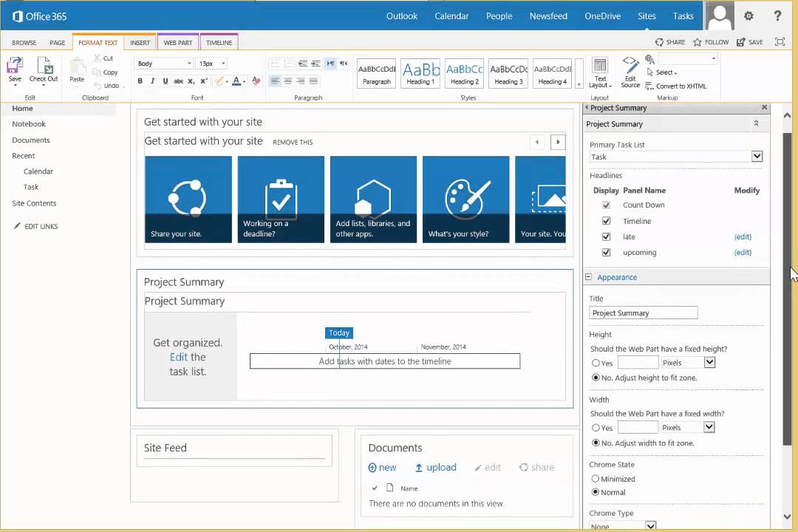The image size is (798, 532).
Task: Click the Share your site tile
Action: point(188,199)
